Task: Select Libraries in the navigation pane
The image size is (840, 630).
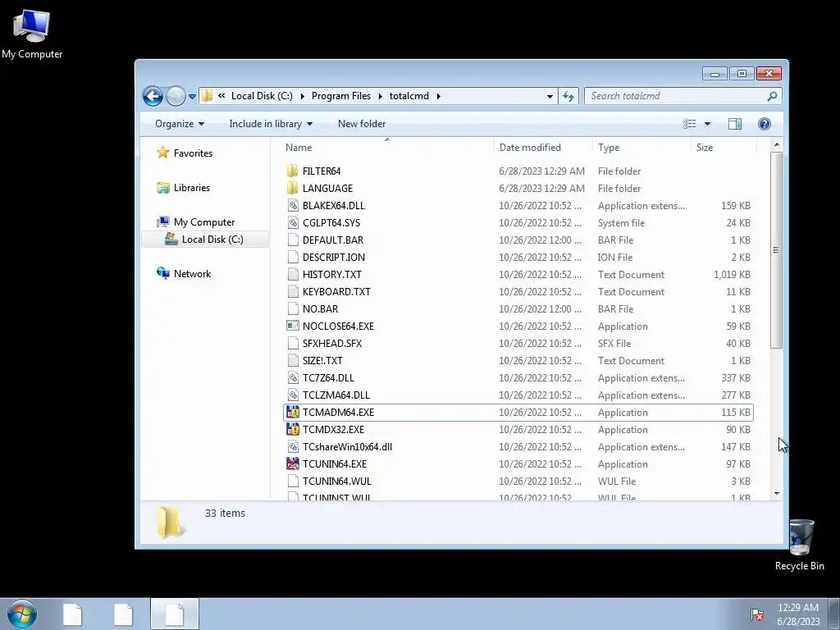Action: pos(183,188)
